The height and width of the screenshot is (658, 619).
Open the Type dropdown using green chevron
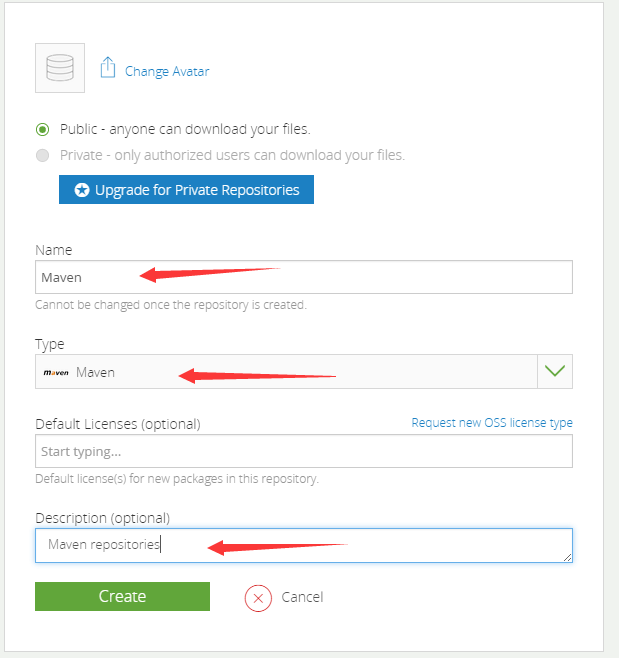pos(555,372)
